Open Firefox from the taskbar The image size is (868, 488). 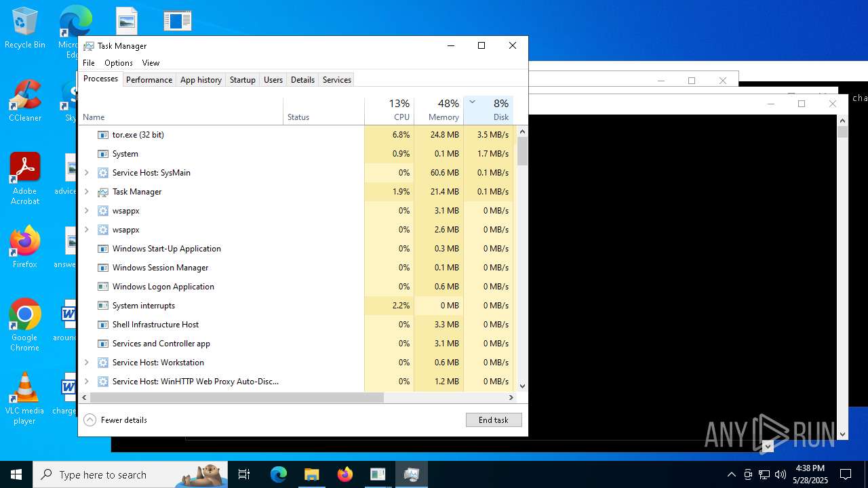coord(345,474)
